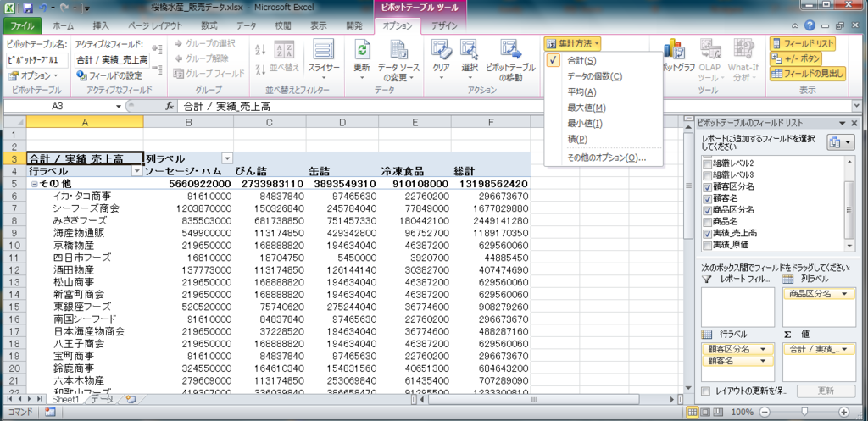Image resolution: width=868 pixels, height=421 pixels.
Task: Open the 行ラベル filter dropdown in cell A4
Action: (x=136, y=171)
